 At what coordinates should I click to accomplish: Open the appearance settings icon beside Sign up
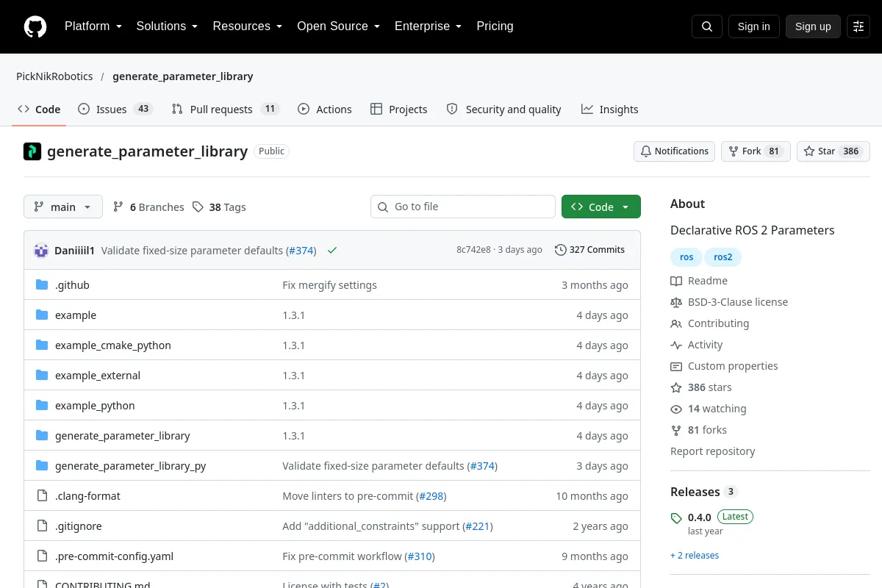point(858,26)
